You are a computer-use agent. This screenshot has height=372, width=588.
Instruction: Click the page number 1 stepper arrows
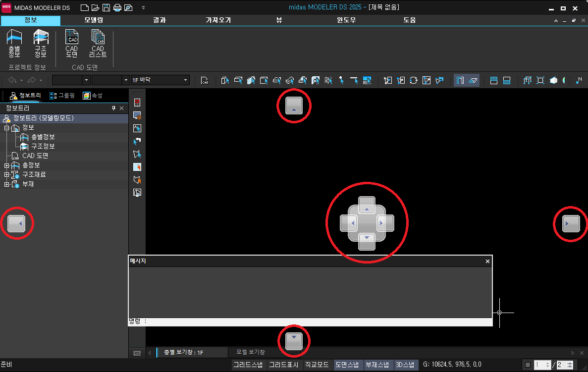click(547, 365)
